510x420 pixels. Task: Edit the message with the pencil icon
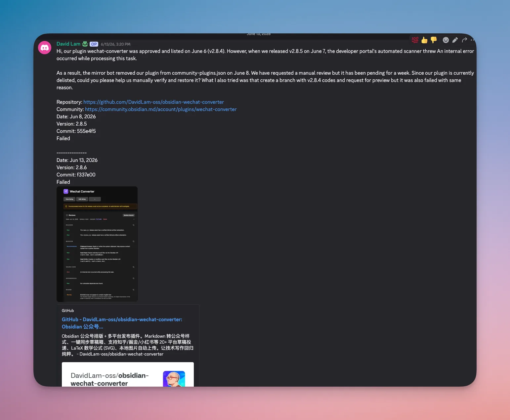[455, 40]
